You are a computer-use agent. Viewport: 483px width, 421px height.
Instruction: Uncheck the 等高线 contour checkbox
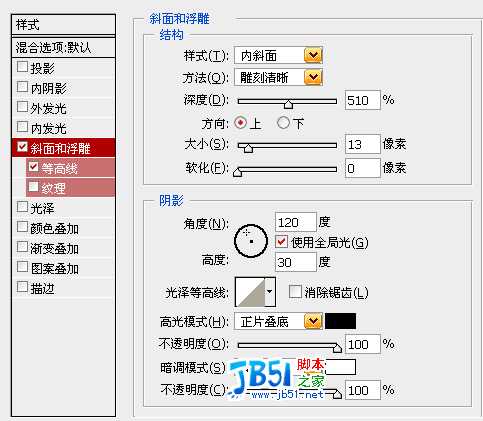[34, 167]
